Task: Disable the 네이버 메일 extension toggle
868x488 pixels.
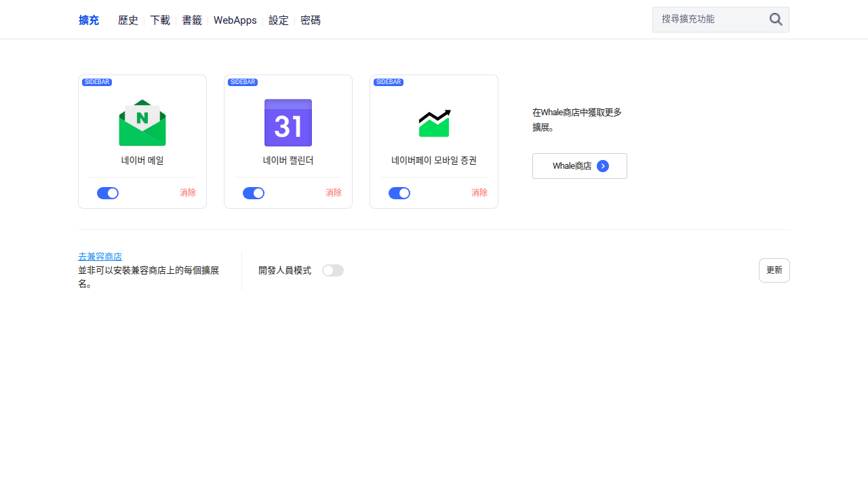Action: click(108, 193)
